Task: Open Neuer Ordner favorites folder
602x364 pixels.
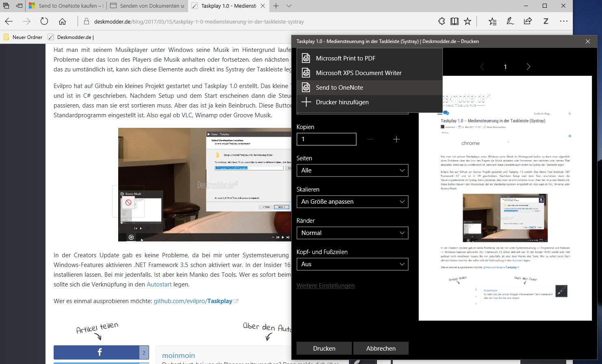Action: pos(23,37)
